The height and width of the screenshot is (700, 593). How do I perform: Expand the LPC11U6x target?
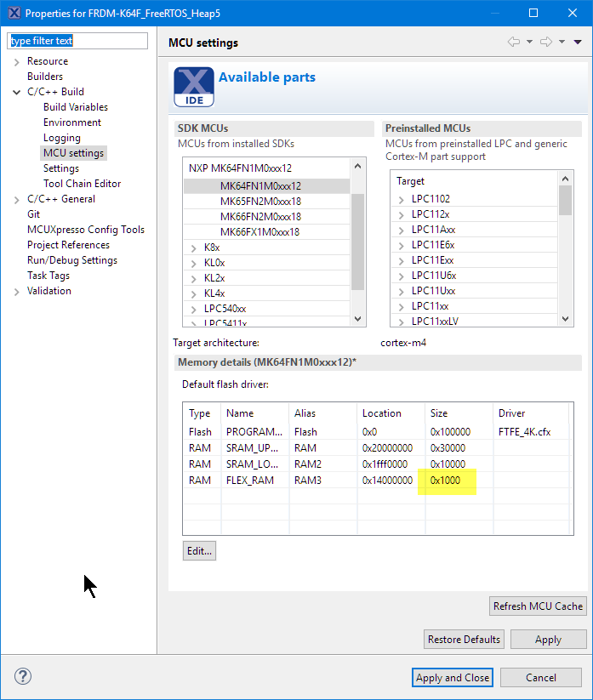401,276
